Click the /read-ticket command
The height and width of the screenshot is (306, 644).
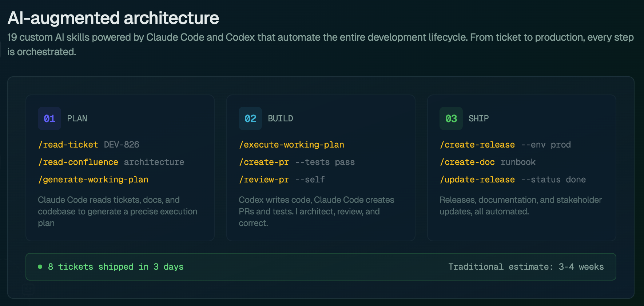click(68, 145)
